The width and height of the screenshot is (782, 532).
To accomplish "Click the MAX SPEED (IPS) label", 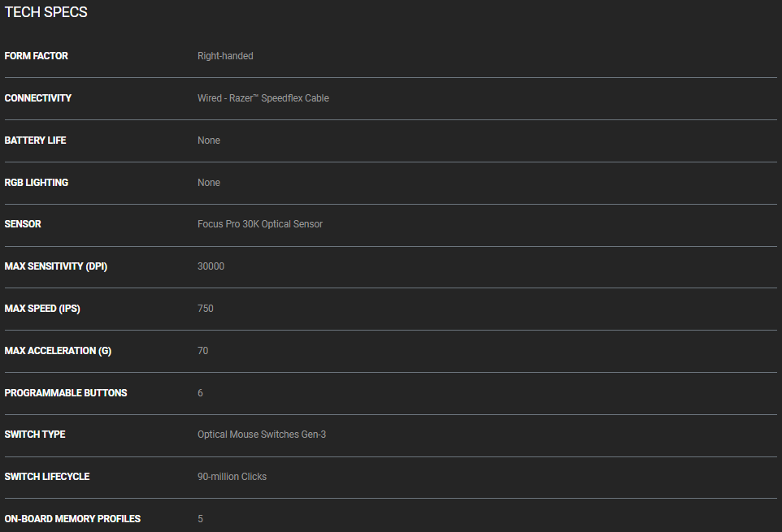I will point(42,309).
